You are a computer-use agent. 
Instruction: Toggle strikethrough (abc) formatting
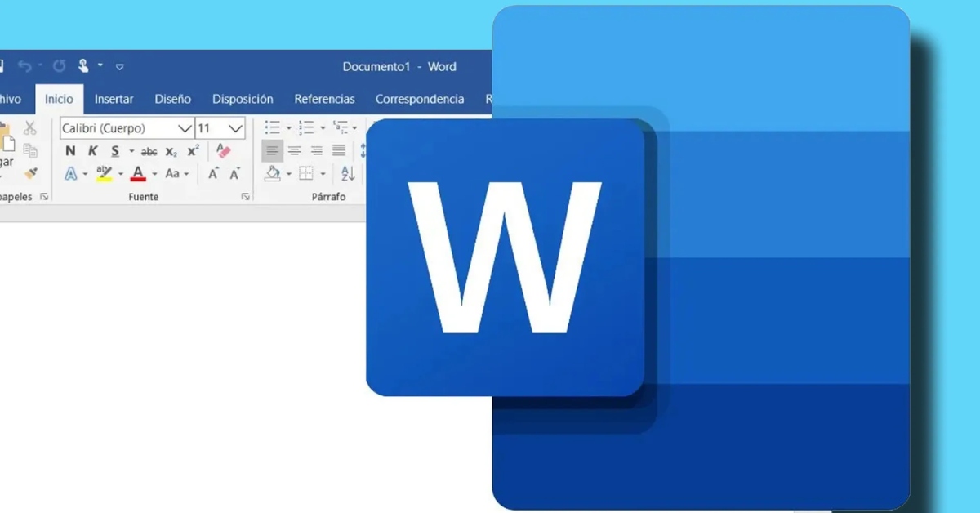149,152
